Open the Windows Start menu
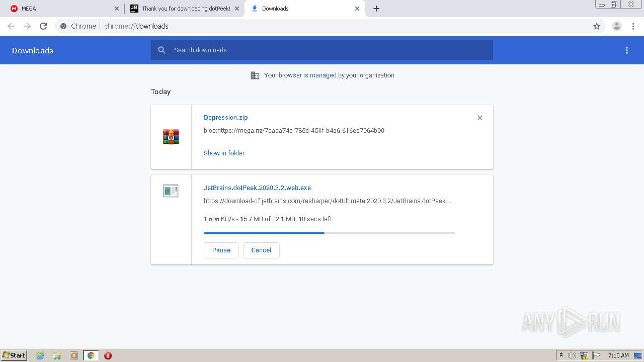This screenshot has width=644, height=362. click(14, 355)
